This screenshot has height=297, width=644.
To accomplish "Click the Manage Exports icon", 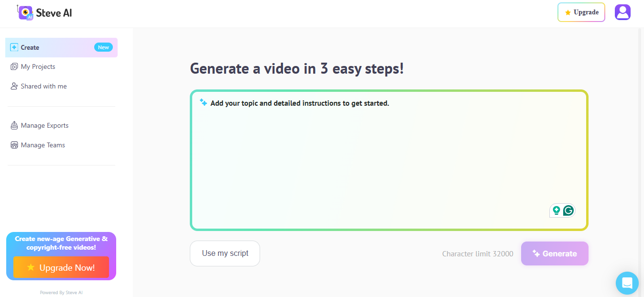I will click(14, 125).
